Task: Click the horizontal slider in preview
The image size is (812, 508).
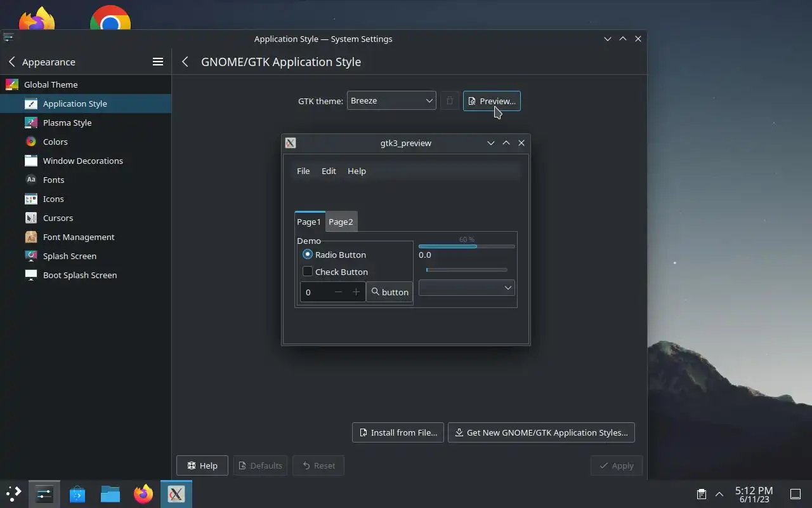Action: (466, 270)
